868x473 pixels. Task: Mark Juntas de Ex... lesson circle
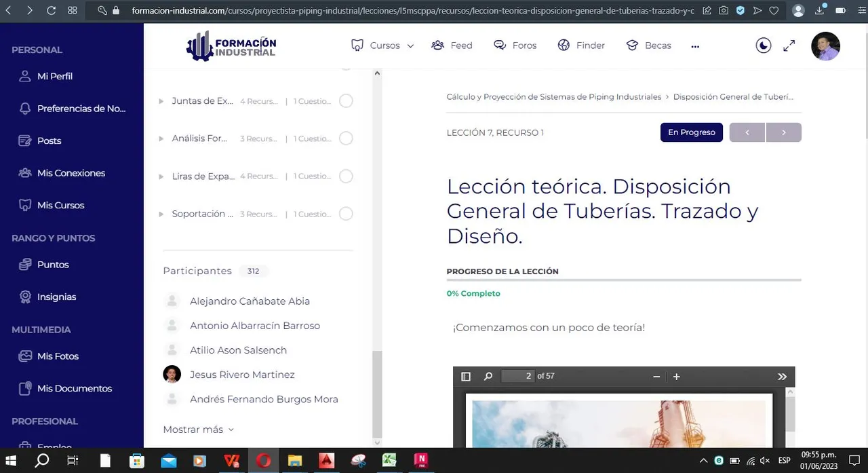point(346,101)
